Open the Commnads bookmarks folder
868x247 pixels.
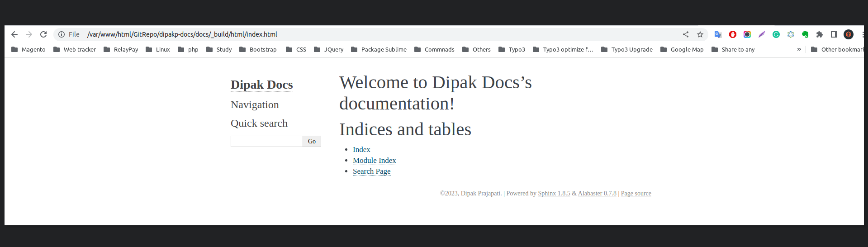[x=434, y=50]
